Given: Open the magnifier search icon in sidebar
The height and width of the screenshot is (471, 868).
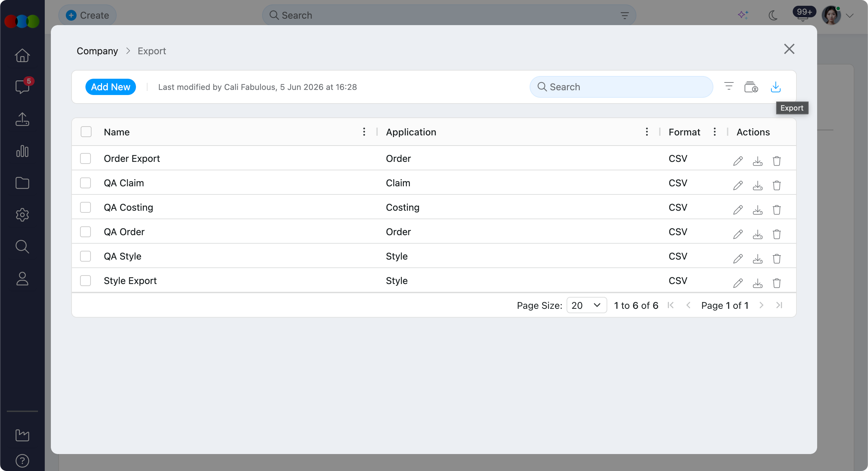Looking at the screenshot, I should tap(22, 247).
